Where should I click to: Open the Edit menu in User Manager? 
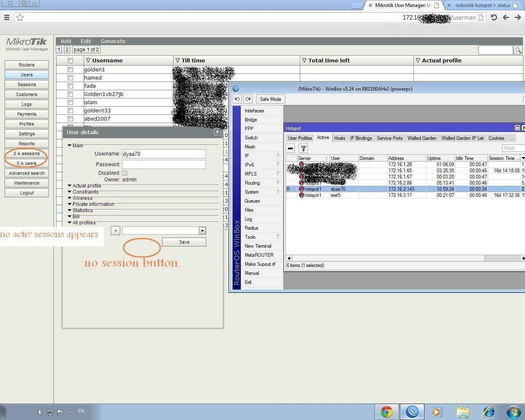(86, 41)
